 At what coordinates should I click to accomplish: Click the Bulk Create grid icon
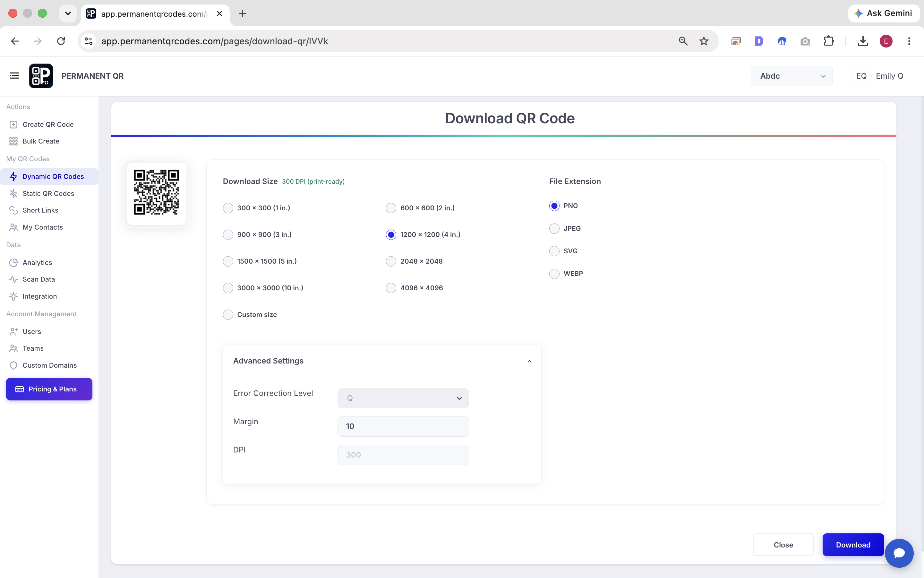coord(13,141)
